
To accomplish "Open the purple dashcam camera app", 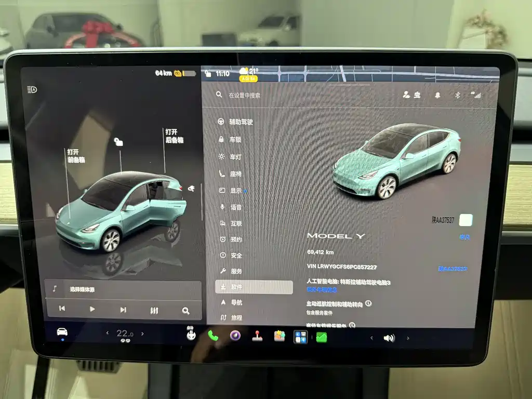I will (x=235, y=336).
